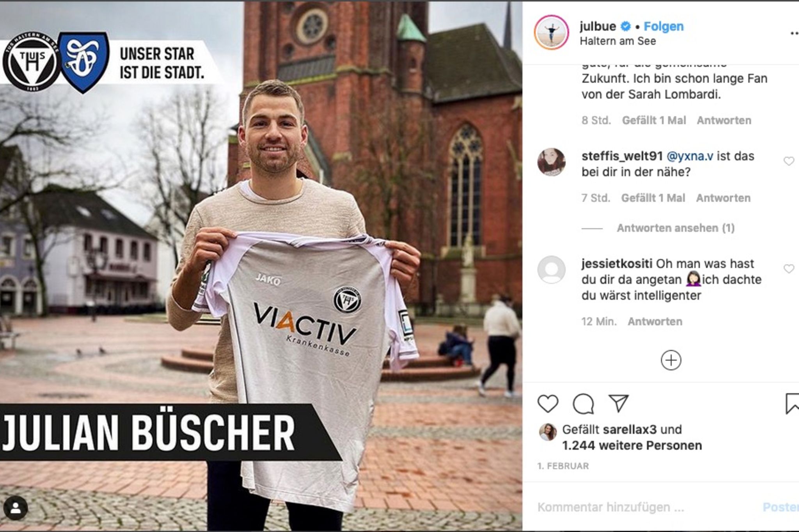Load more comments with plus circle
This screenshot has width=799, height=532.
671,360
